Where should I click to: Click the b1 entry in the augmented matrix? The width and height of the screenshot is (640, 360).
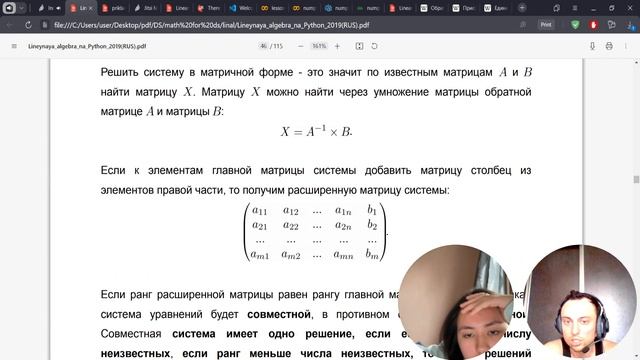[x=371, y=210]
